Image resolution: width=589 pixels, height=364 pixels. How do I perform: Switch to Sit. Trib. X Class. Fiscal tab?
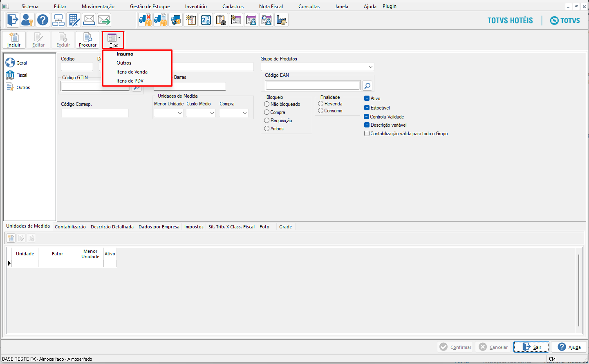pyautogui.click(x=231, y=227)
